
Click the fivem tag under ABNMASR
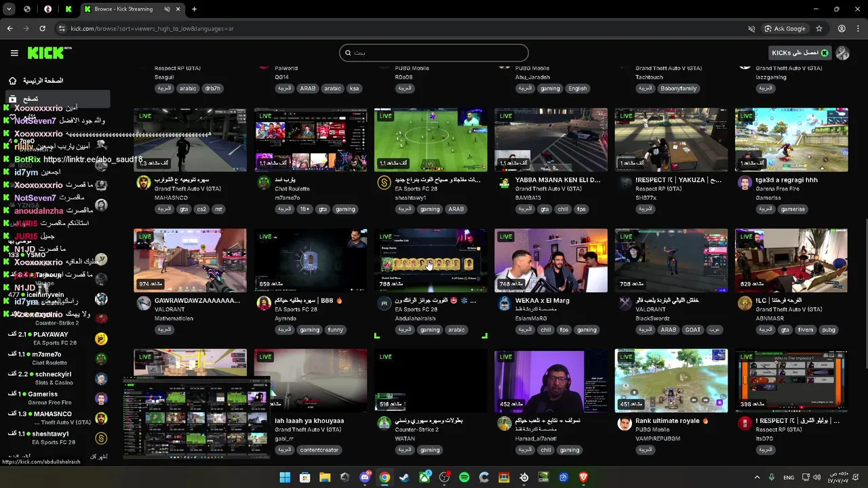(x=806, y=330)
